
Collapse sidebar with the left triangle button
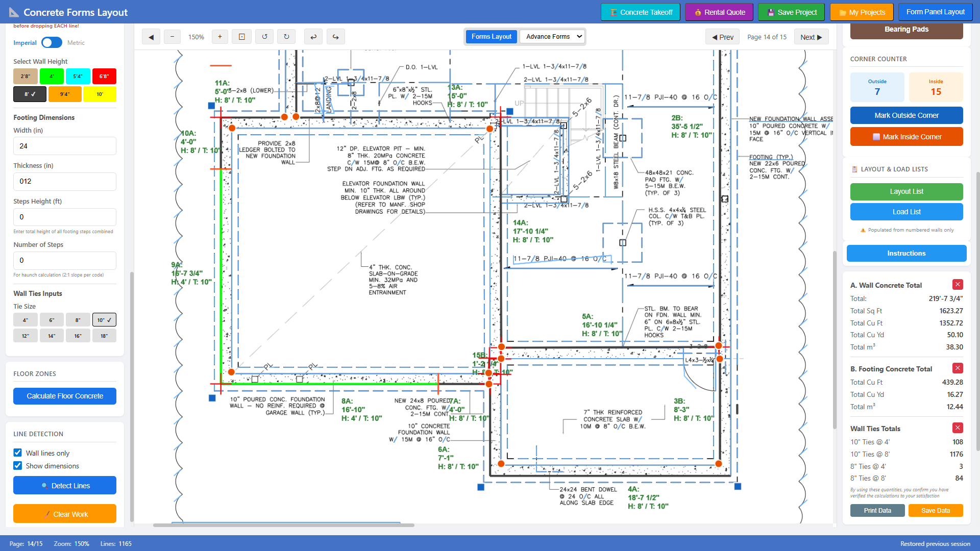coord(151,37)
